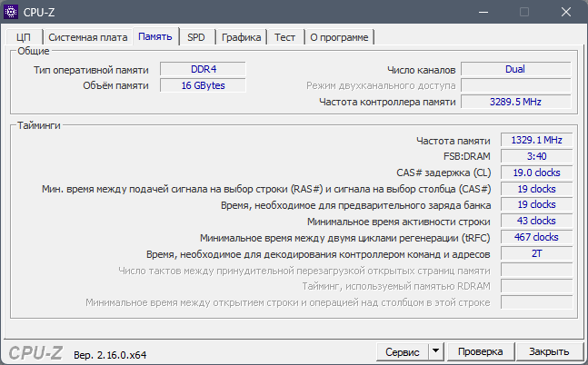Click the DDR4 memory type field

click(204, 69)
